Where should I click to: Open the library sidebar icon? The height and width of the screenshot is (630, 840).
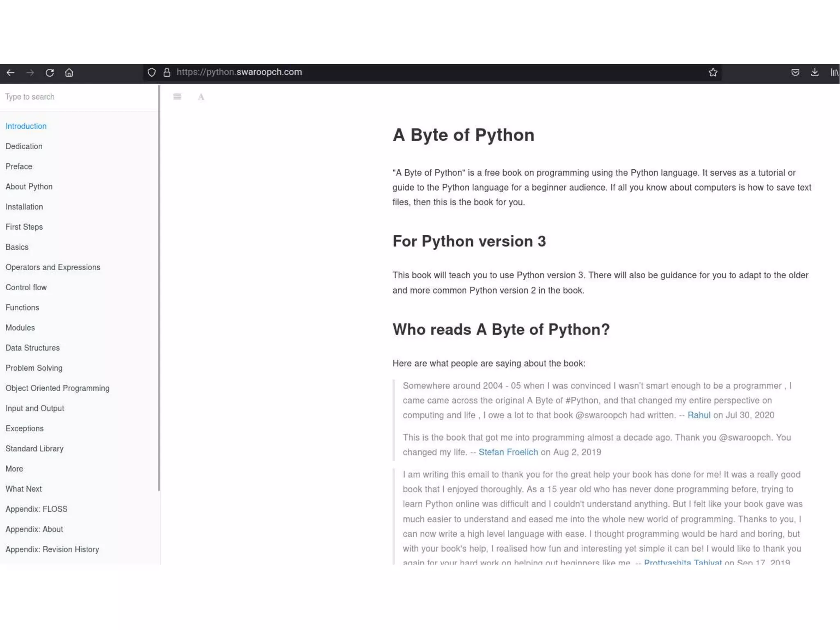pos(834,73)
